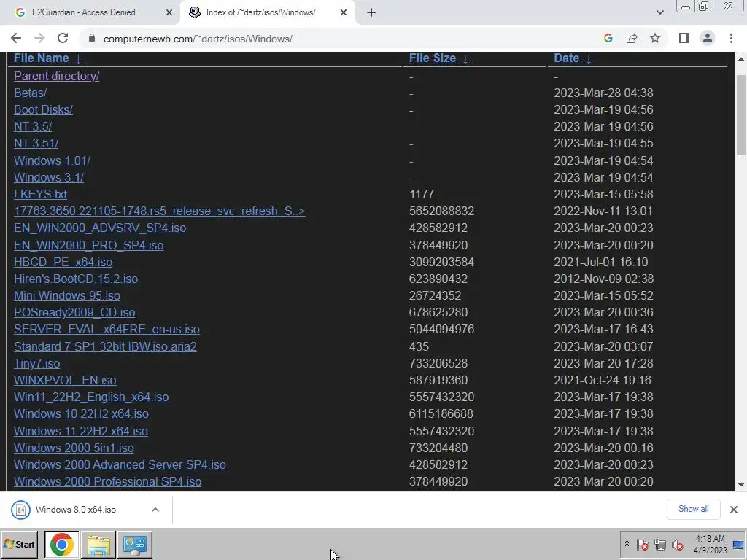747x560 pixels.
Task: Open the Windows 1.01 folder
Action: (52, 160)
